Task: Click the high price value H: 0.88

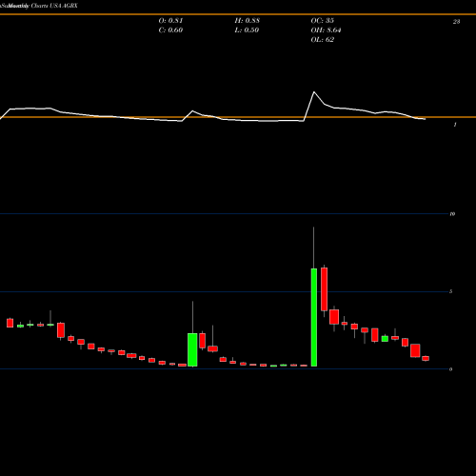Action: click(x=248, y=21)
